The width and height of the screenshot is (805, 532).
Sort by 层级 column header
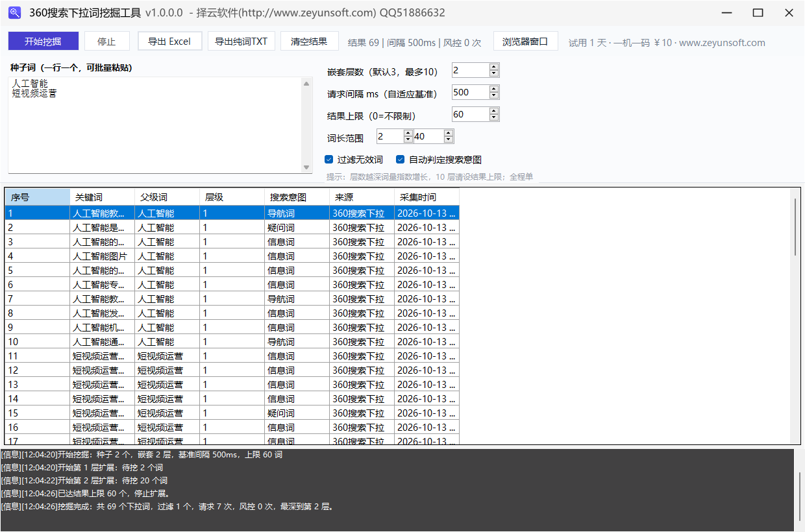pos(232,197)
